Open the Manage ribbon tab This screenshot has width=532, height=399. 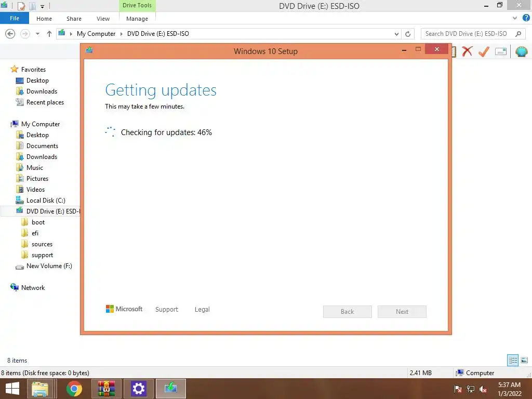(137, 19)
